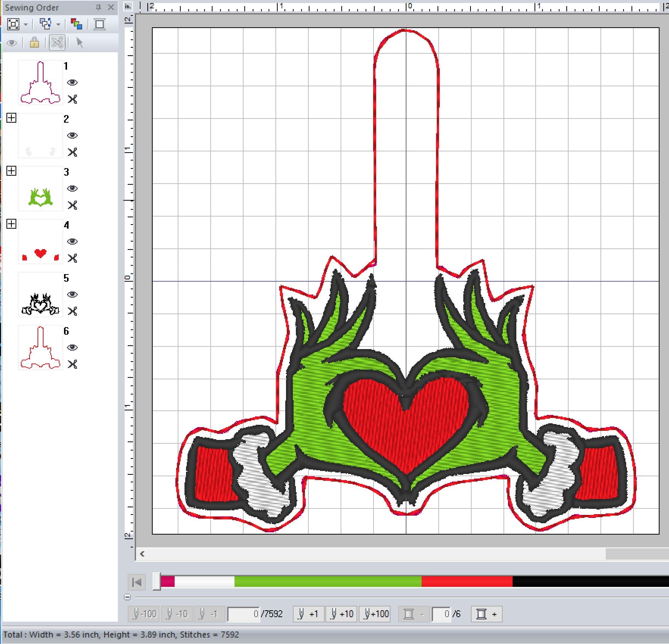Expand sewing order group 2
669x644 pixels.
pos(12,118)
